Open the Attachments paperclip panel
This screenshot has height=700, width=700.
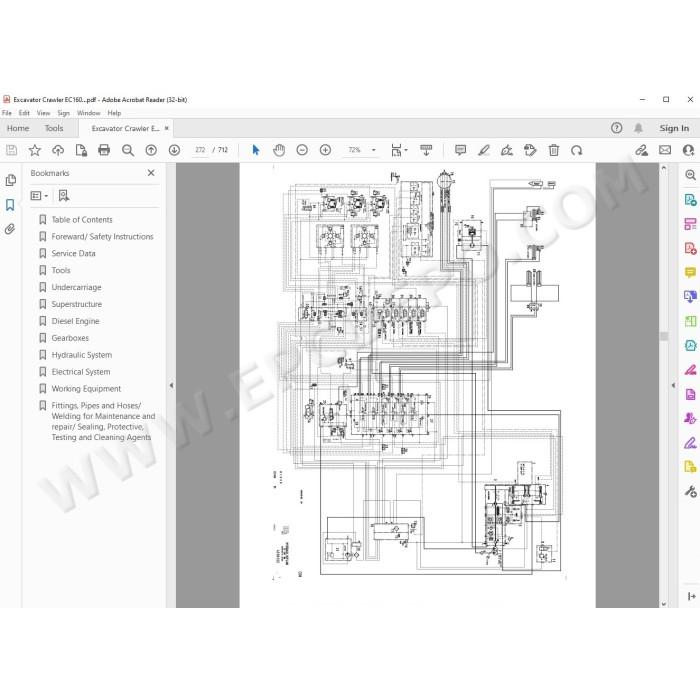10,229
